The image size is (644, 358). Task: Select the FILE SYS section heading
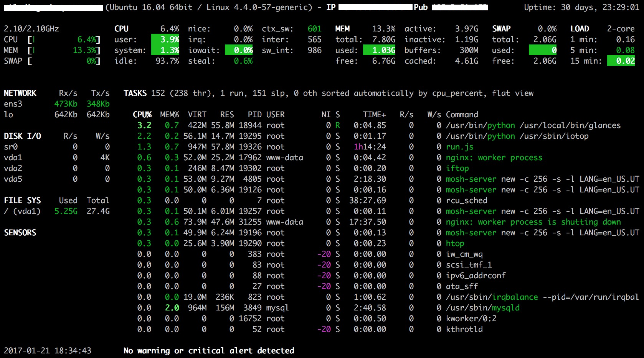pos(22,200)
